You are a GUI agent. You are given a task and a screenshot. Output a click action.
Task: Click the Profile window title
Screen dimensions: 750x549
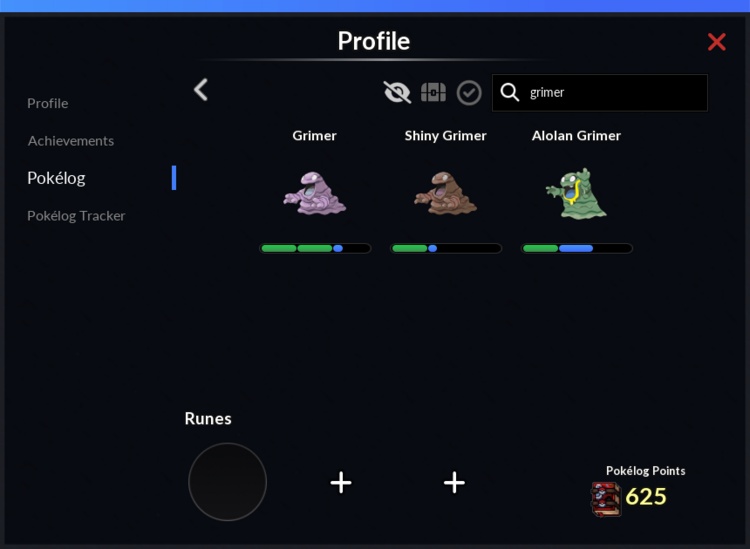pyautogui.click(x=374, y=41)
